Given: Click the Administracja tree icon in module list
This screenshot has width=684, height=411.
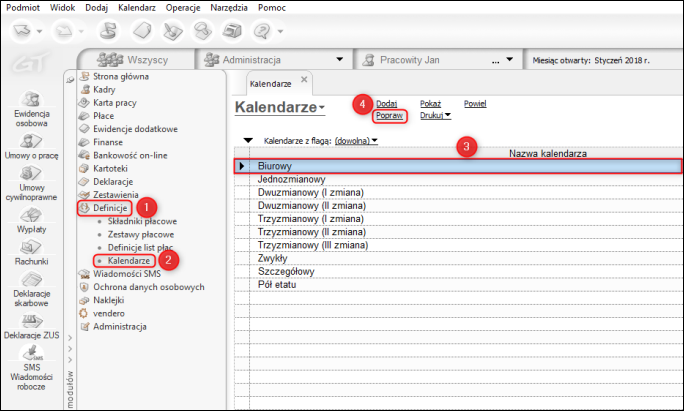Looking at the screenshot, I should (x=85, y=326).
